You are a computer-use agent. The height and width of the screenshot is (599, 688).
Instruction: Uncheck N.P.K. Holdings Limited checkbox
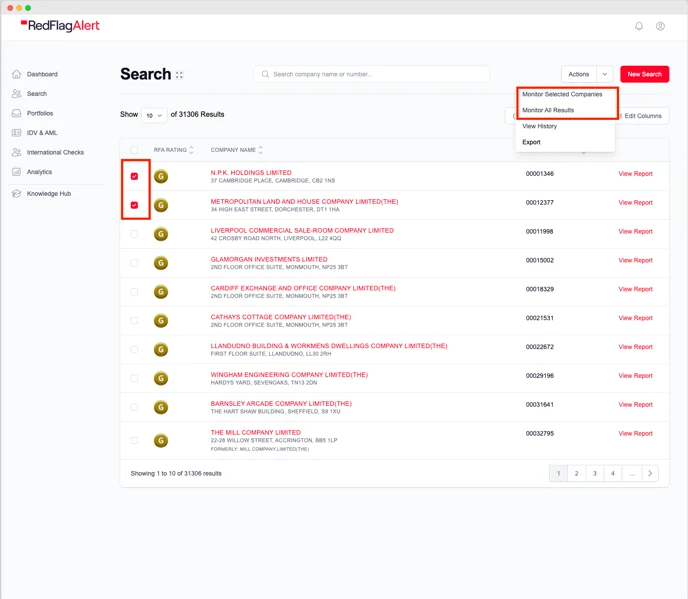[134, 176]
